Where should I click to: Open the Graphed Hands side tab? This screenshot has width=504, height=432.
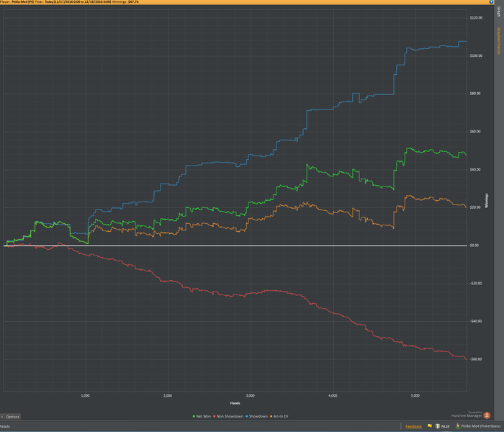click(499, 41)
